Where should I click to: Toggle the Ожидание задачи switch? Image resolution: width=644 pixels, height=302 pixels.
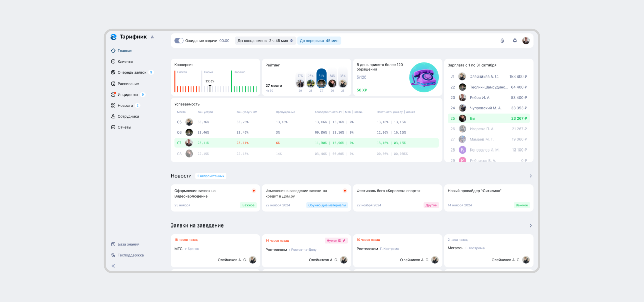pos(179,41)
